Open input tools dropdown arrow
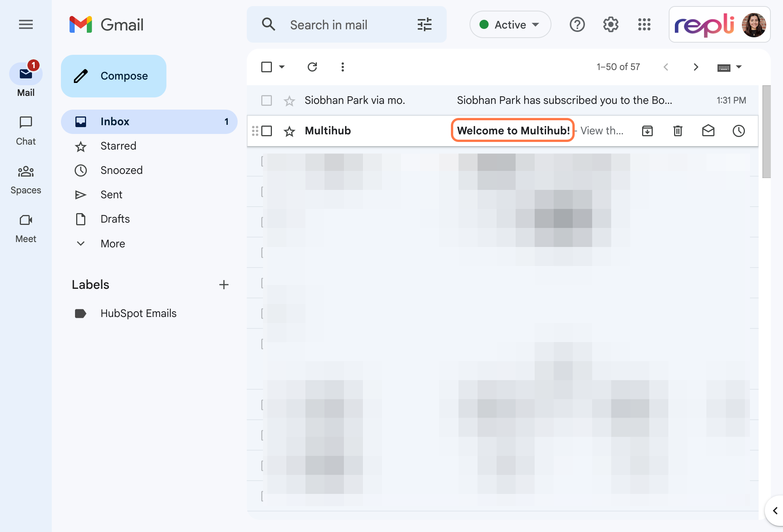Screen dimensions: 783x532 (x=739, y=67)
